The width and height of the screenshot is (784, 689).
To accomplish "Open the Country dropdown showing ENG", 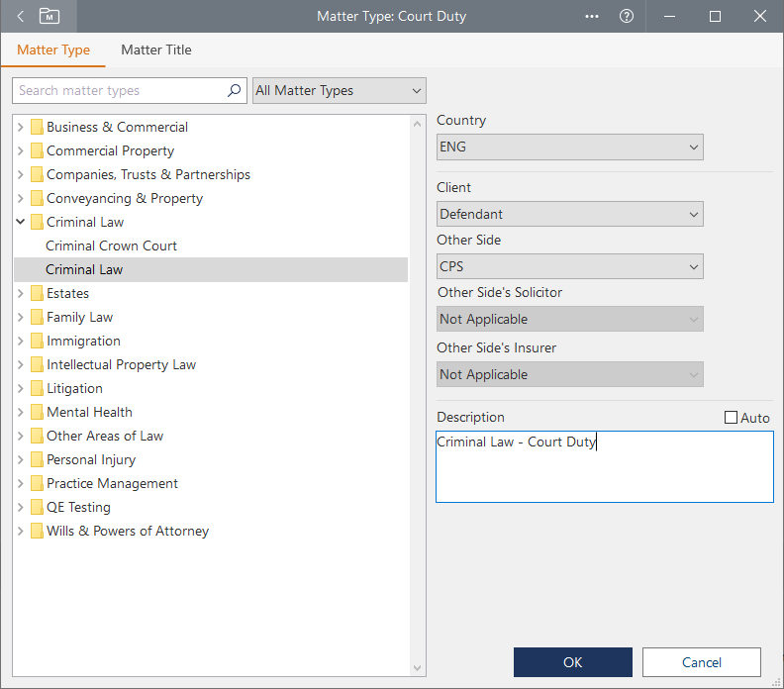I will coord(569,147).
